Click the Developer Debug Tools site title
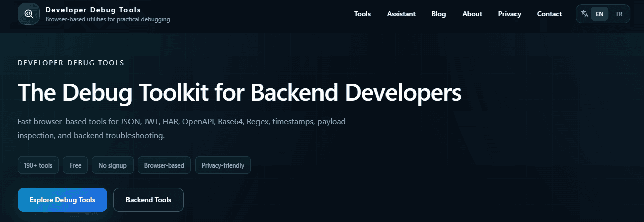The image size is (644, 222). [93, 10]
